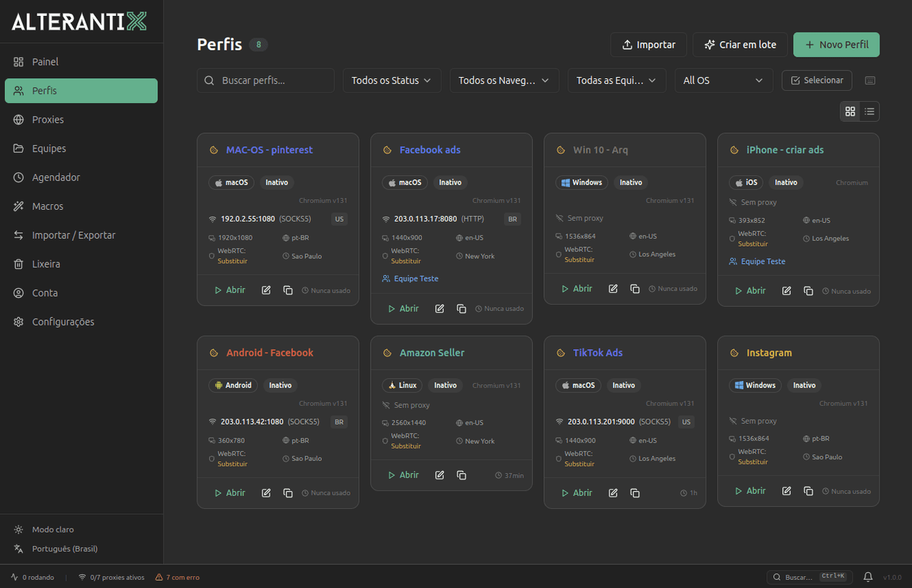Edit the Android - Facebook profile
The image size is (912, 588).
pos(266,492)
